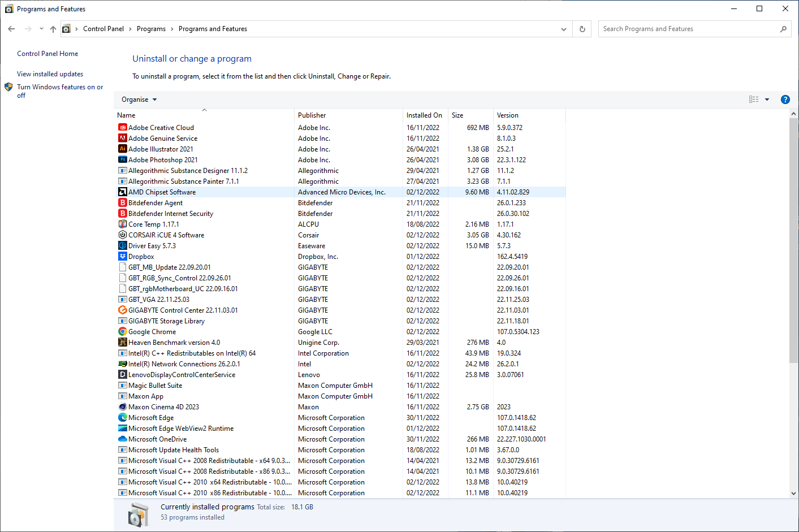Change view using the view layout button
799x532 pixels.
pyautogui.click(x=754, y=100)
